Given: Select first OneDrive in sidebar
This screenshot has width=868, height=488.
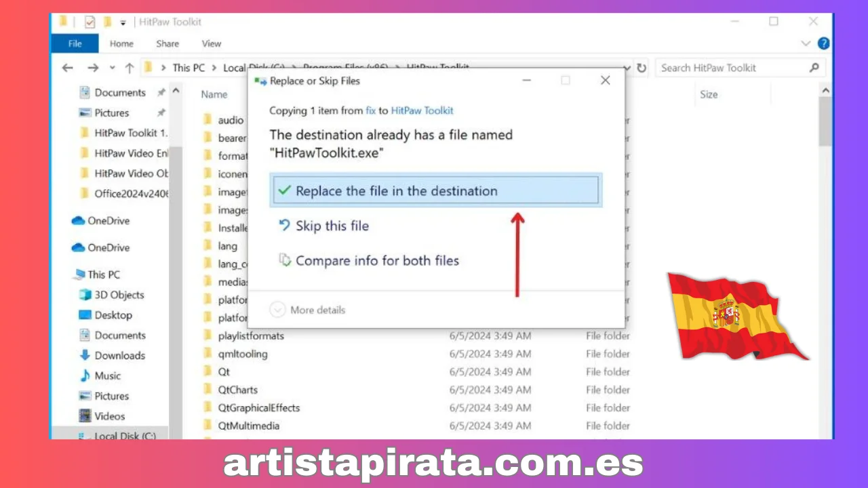Looking at the screenshot, I should pos(100,221).
